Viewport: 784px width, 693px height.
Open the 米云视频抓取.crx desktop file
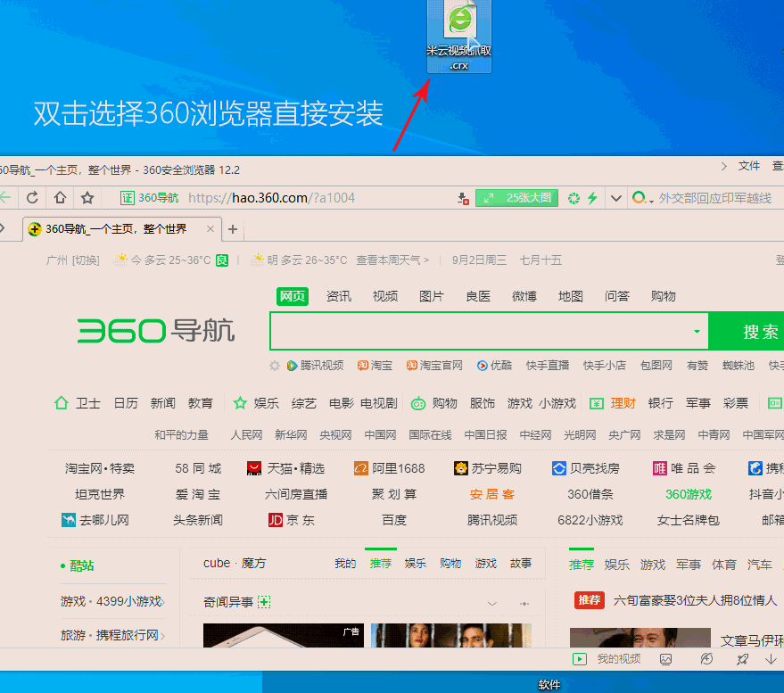click(459, 36)
